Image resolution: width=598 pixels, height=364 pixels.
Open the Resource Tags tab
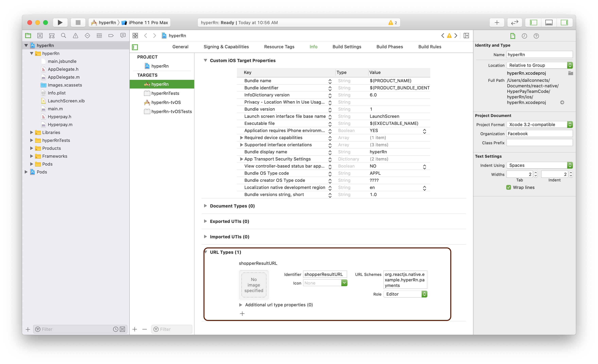[279, 47]
